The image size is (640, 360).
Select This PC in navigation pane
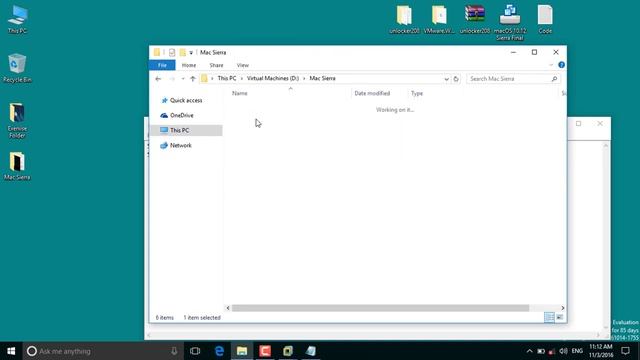click(186, 130)
